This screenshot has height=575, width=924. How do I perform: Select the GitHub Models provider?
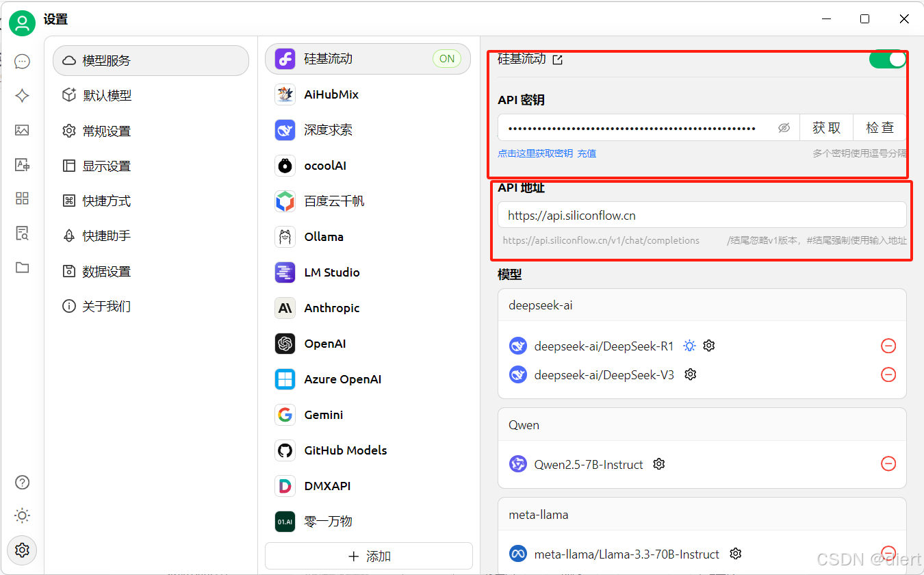click(368, 450)
